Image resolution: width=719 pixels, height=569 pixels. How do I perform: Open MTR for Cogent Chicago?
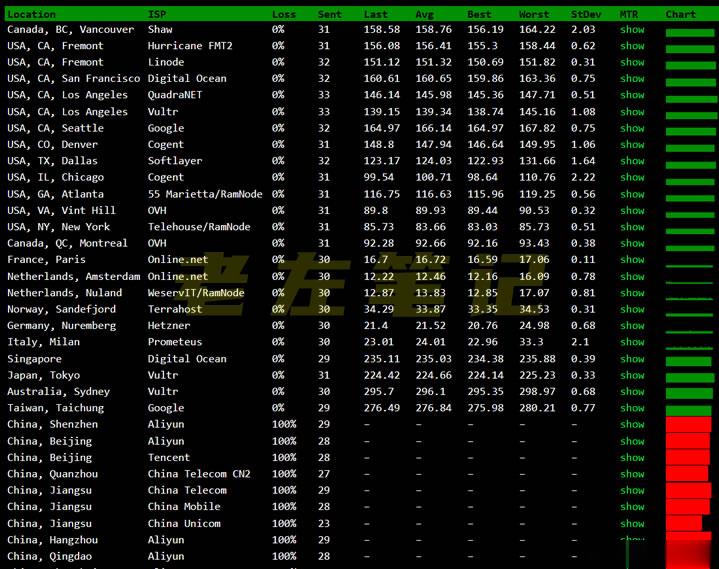pos(632,177)
